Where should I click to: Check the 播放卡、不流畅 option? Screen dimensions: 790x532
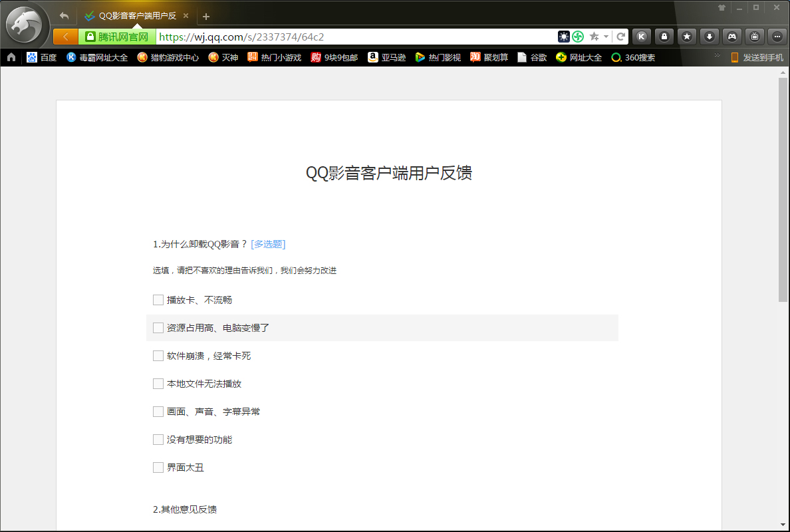pos(158,300)
